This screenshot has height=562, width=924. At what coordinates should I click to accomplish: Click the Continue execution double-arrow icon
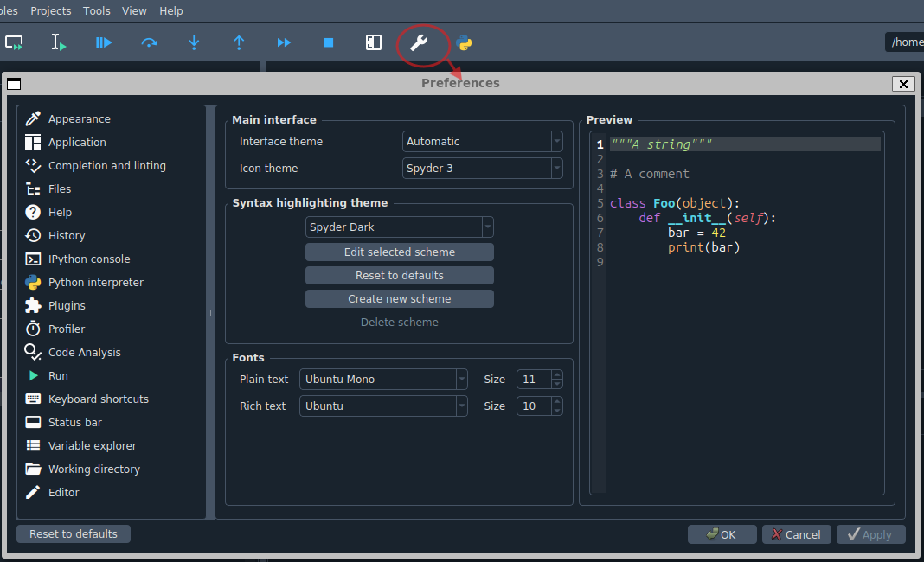(x=284, y=42)
